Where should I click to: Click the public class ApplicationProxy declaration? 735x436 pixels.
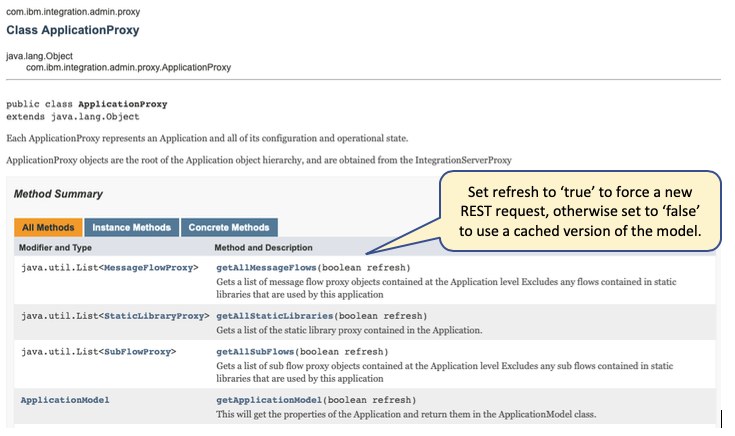coord(87,104)
